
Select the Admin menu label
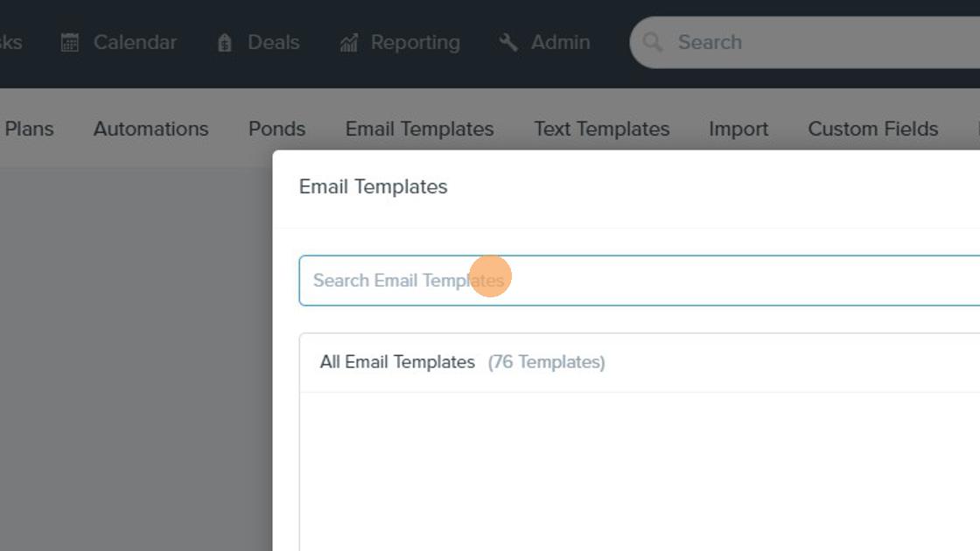click(x=561, y=43)
